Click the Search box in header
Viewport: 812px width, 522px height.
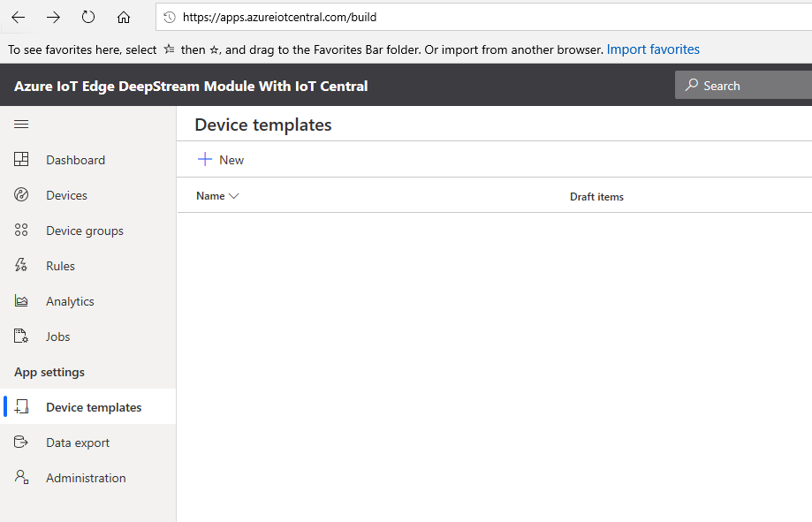click(743, 85)
